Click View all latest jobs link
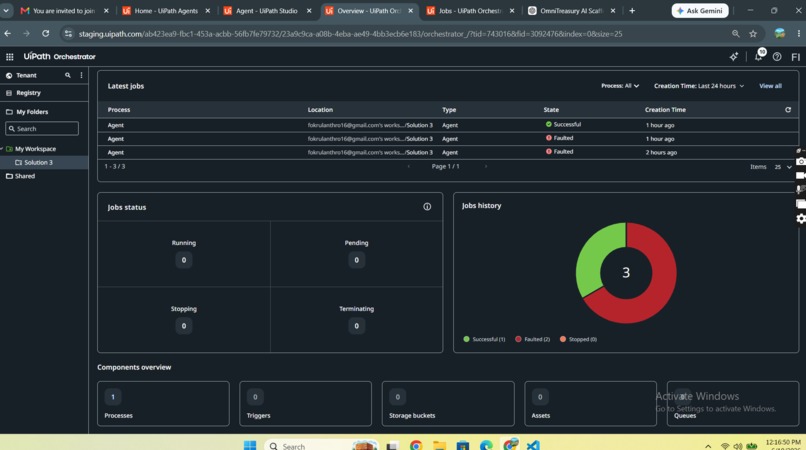 pos(770,86)
